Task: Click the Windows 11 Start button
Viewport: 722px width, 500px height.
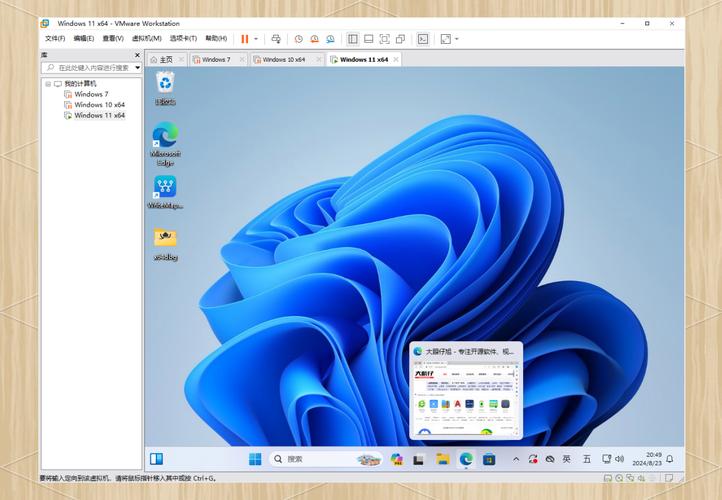Action: 255,459
